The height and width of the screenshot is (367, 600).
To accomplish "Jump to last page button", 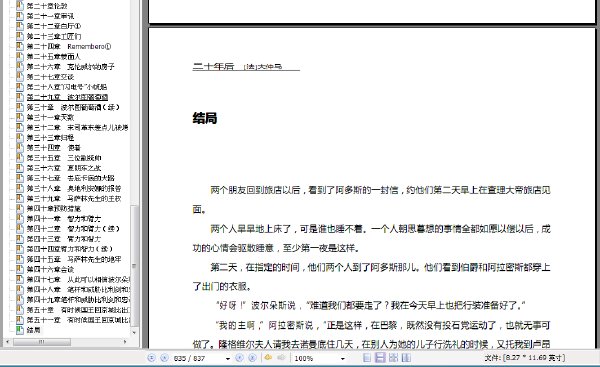I will (252, 358).
